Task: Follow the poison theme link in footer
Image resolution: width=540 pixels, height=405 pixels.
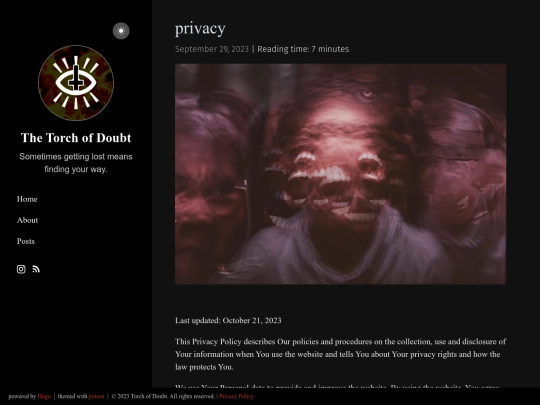Action: pyautogui.click(x=96, y=396)
